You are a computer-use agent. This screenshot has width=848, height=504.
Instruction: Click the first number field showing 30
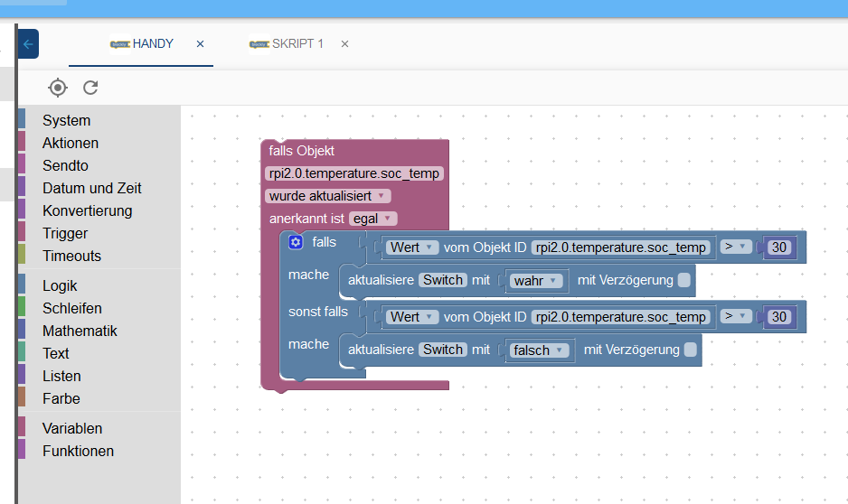tap(779, 247)
